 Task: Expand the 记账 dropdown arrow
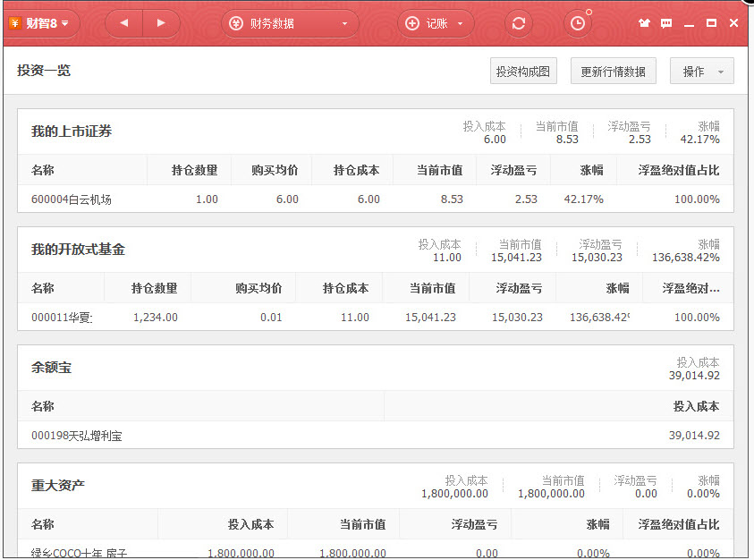click(x=460, y=23)
